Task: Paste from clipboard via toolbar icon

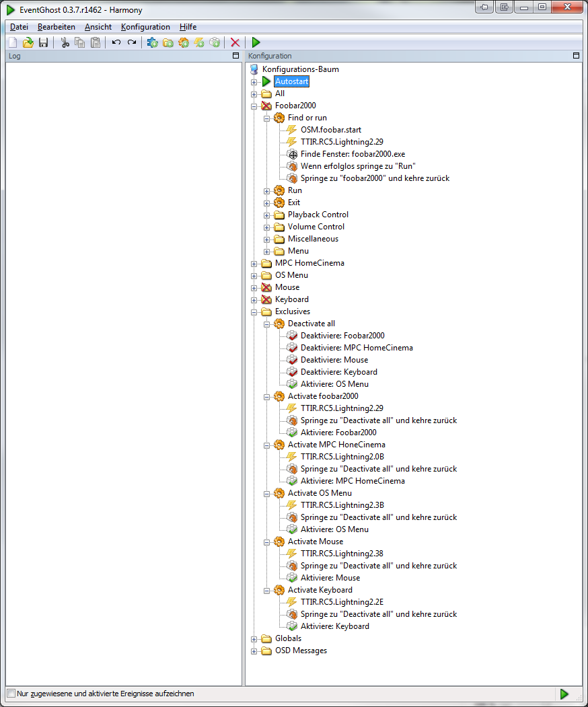Action: pyautogui.click(x=95, y=42)
